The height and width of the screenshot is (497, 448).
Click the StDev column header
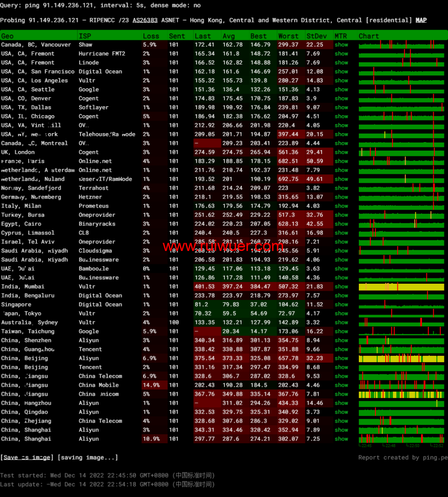click(316, 36)
